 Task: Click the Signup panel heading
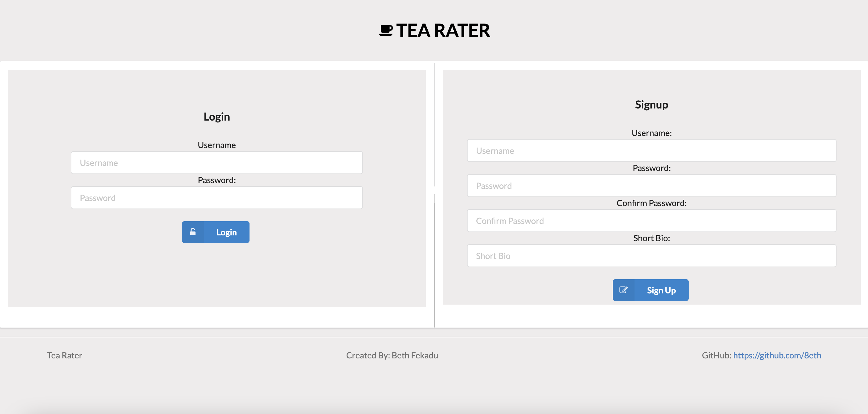[x=651, y=104]
